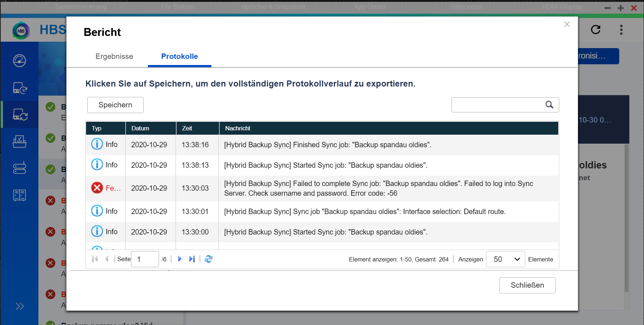644x325 pixels.
Task: Click the Speichern button
Action: (x=115, y=105)
